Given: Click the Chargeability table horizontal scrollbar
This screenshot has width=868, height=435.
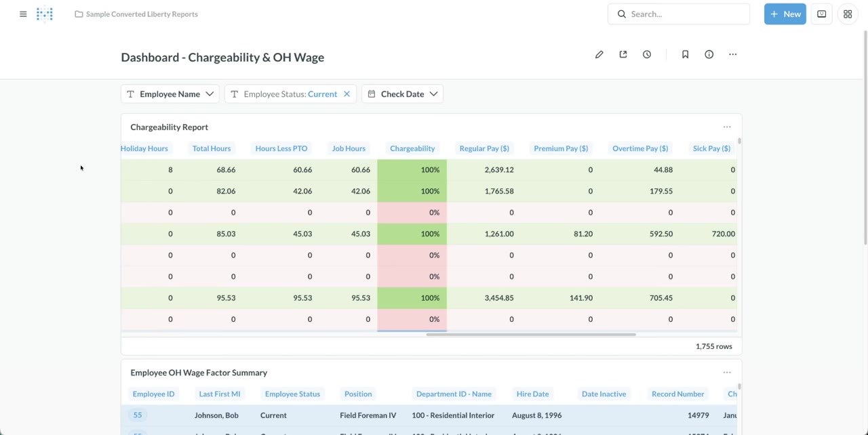Looking at the screenshot, I should [x=531, y=335].
